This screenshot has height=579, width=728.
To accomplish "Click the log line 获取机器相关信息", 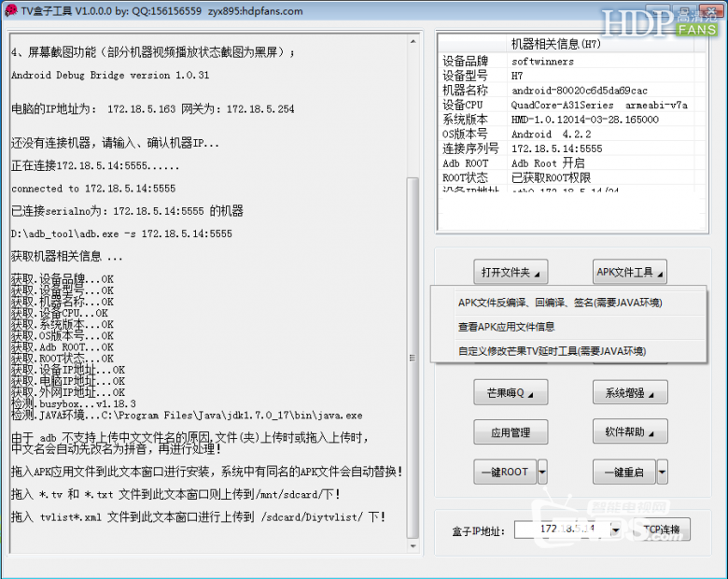I will click(67, 256).
